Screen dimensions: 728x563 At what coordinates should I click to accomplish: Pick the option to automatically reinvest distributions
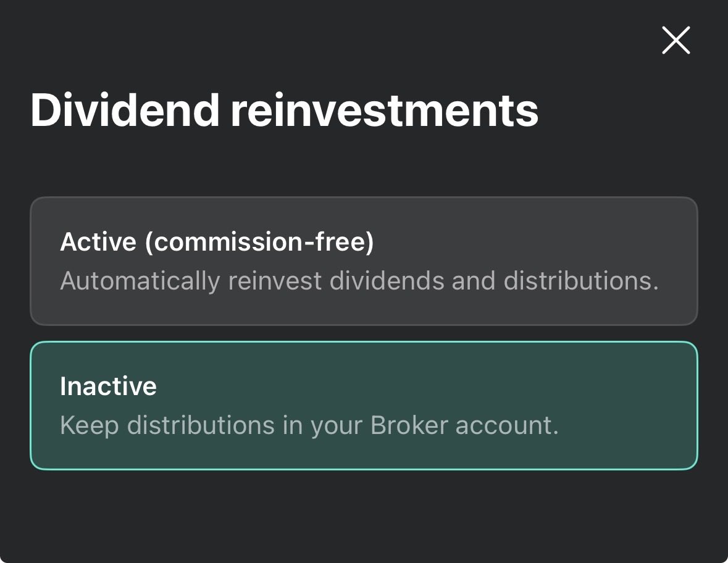click(x=364, y=261)
